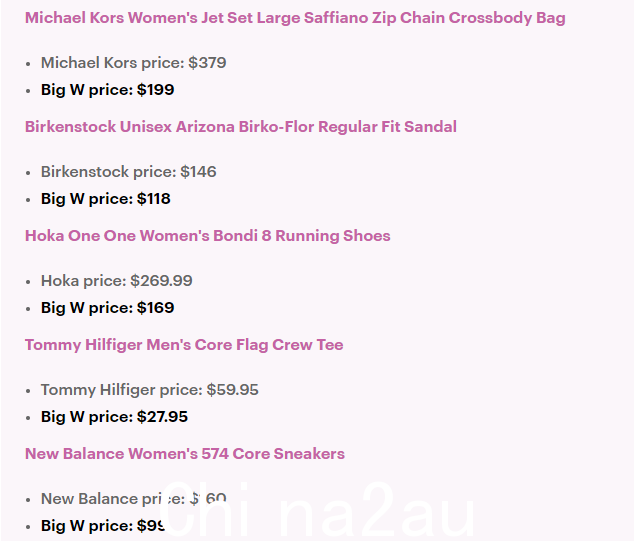Viewport: 634px width, 541px height.
Task: Click the bullet before Birkenstock price
Action: [28, 173]
